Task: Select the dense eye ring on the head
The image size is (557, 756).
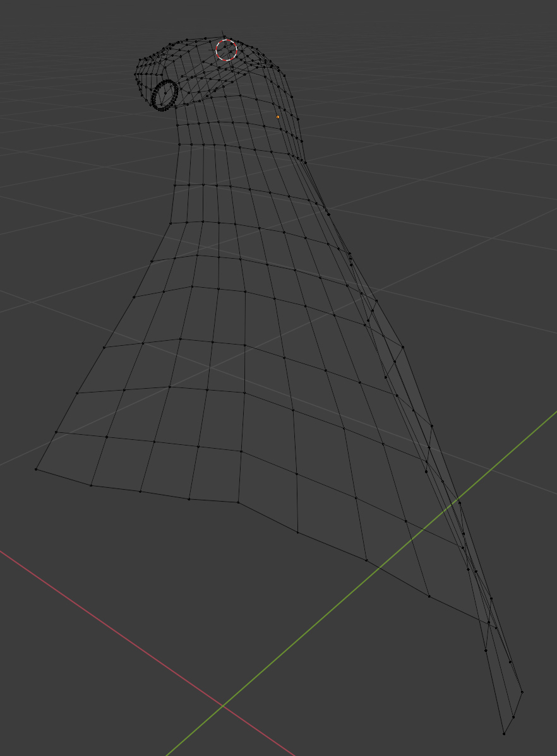Action: (x=165, y=95)
